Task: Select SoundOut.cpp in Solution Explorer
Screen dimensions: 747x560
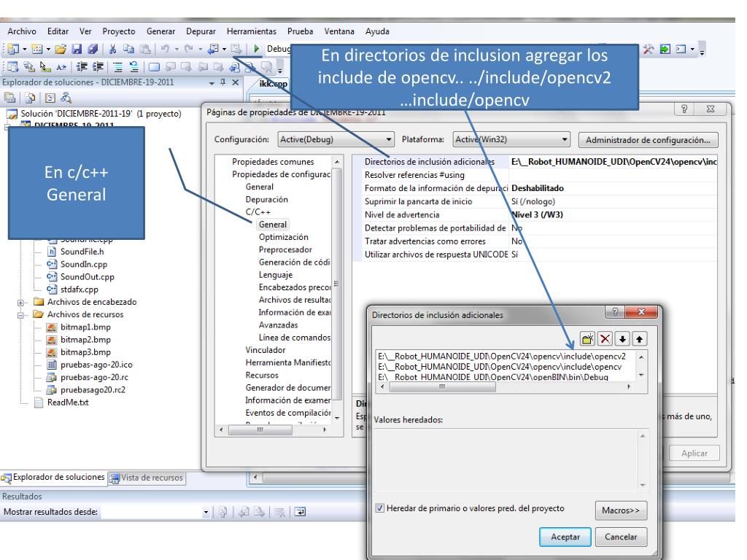Action: pos(88,277)
